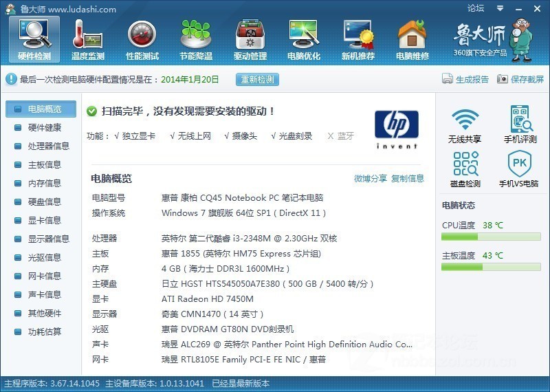The image size is (550, 392).
Task: Click the 惠普 康柏 CQ45 computer model text
Action: click(x=242, y=198)
